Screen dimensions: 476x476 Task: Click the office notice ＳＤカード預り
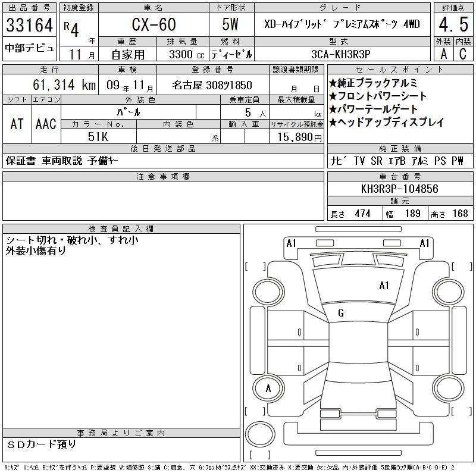(x=42, y=444)
